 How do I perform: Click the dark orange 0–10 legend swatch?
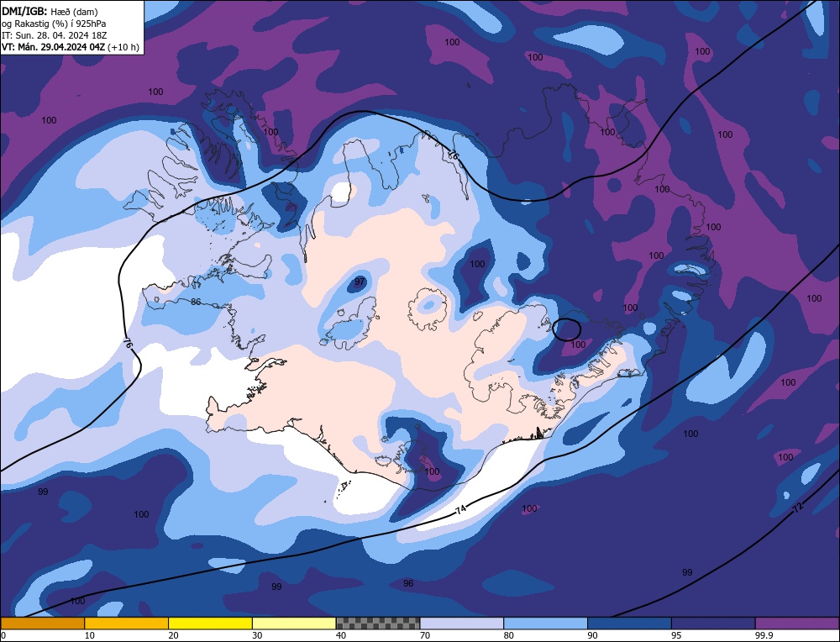click(43, 623)
